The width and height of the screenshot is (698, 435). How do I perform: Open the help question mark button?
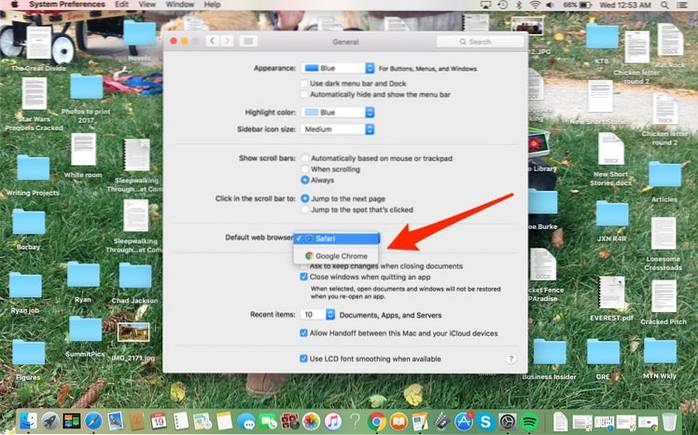click(510, 358)
